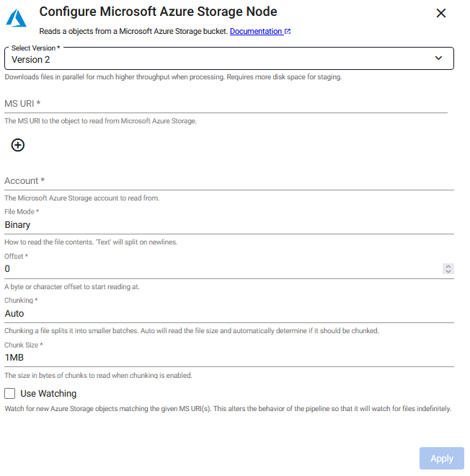Decrease Offset using the down stepper arrow

point(448,272)
